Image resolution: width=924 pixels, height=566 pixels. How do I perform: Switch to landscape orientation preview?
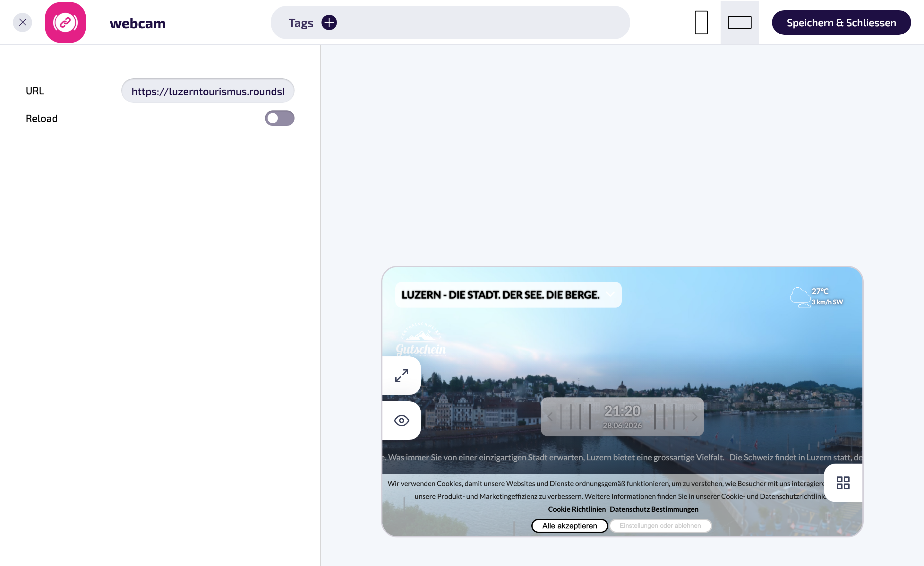[740, 22]
